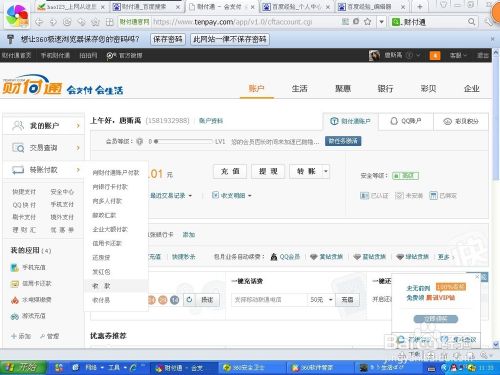Expand the 交易查询 chevron
Image resolution: width=500 pixels, height=375 pixels.
tap(78, 148)
